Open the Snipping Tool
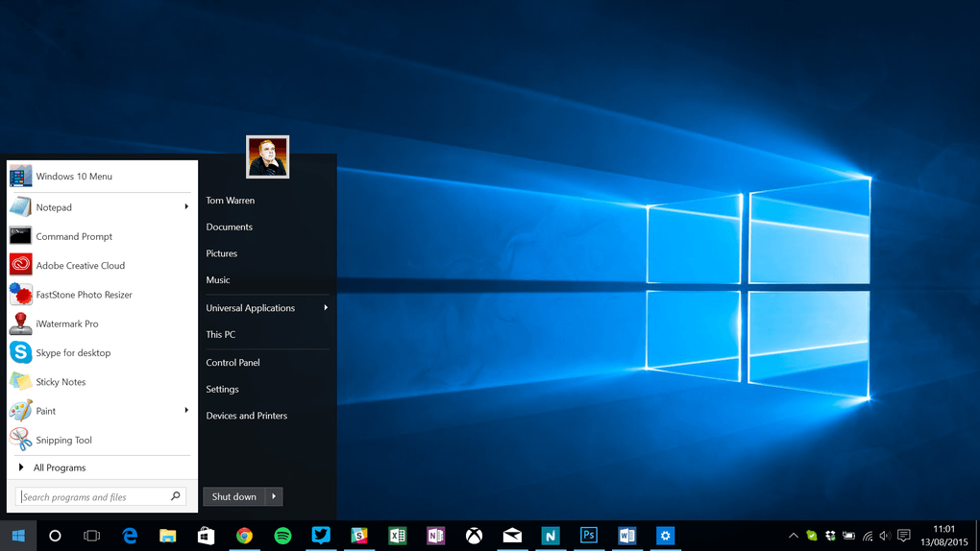Screen dimensions: 980x551 (63, 441)
